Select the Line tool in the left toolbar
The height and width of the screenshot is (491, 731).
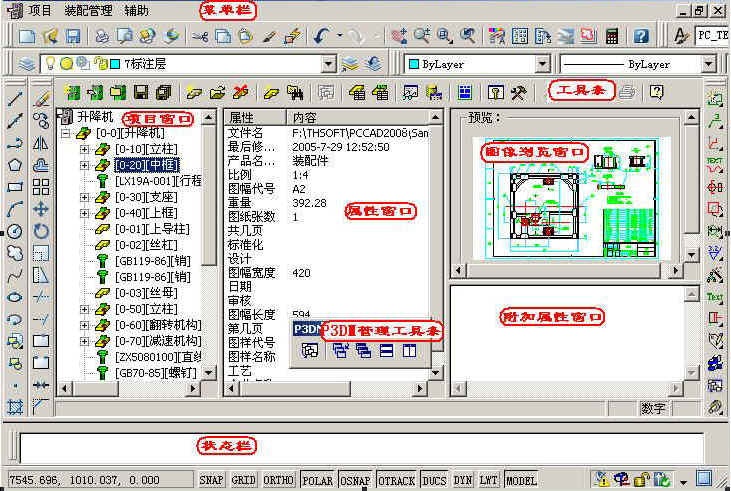pos(14,99)
